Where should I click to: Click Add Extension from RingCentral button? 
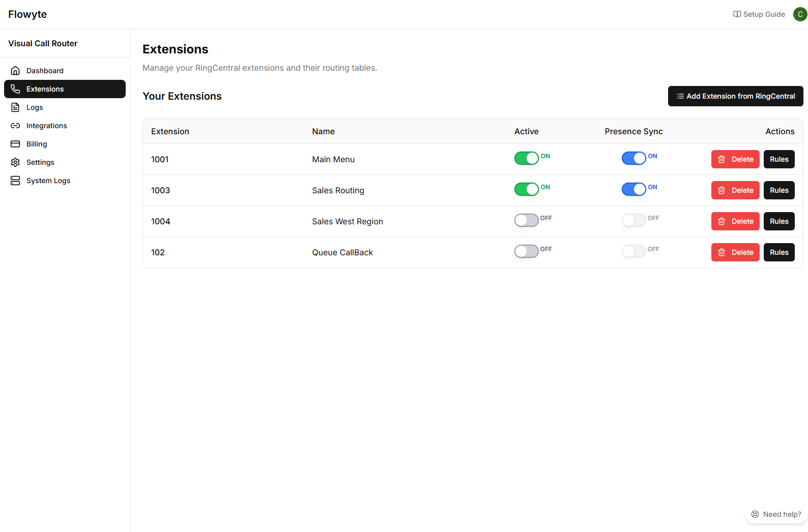(735, 96)
